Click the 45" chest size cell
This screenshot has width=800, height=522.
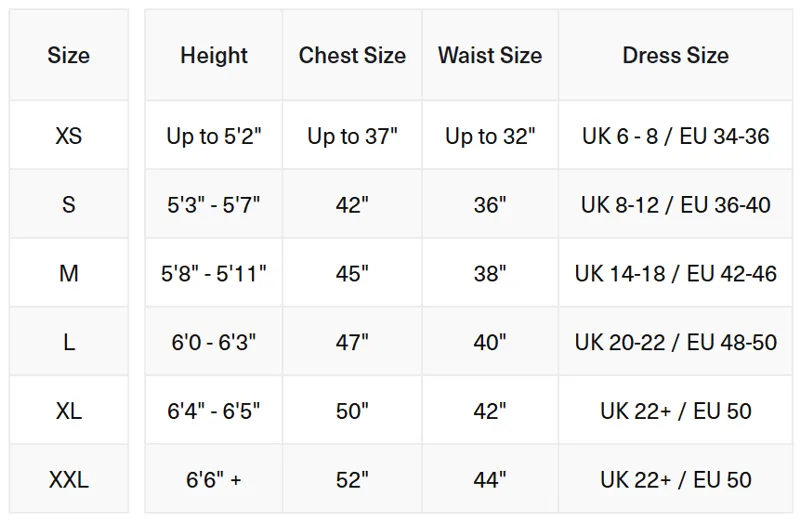coord(352,274)
